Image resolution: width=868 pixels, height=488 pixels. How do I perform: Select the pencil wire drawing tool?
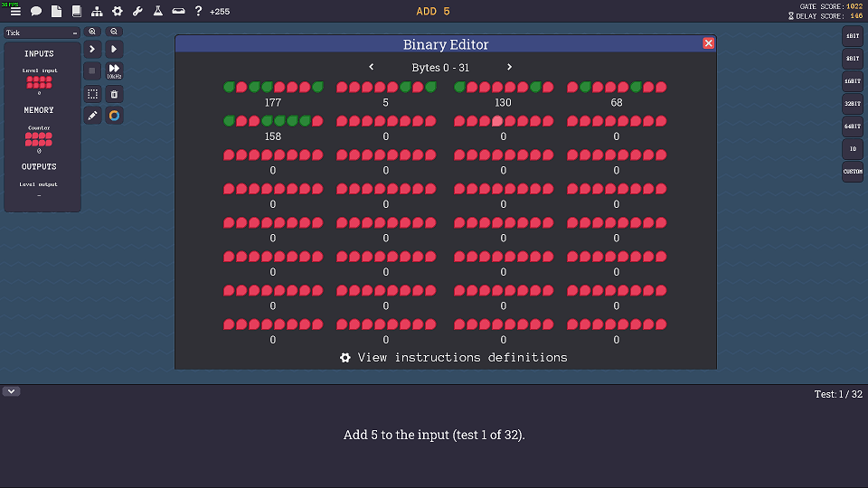coord(92,116)
